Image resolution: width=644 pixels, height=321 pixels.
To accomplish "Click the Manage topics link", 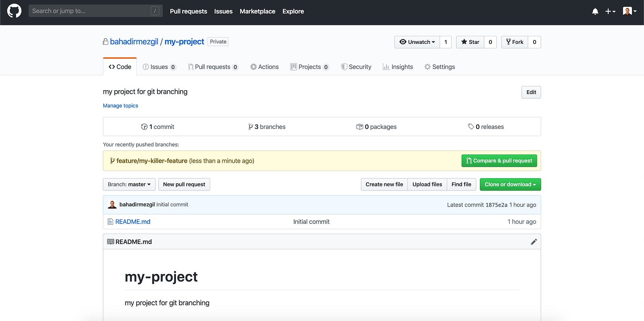I will tap(120, 106).
